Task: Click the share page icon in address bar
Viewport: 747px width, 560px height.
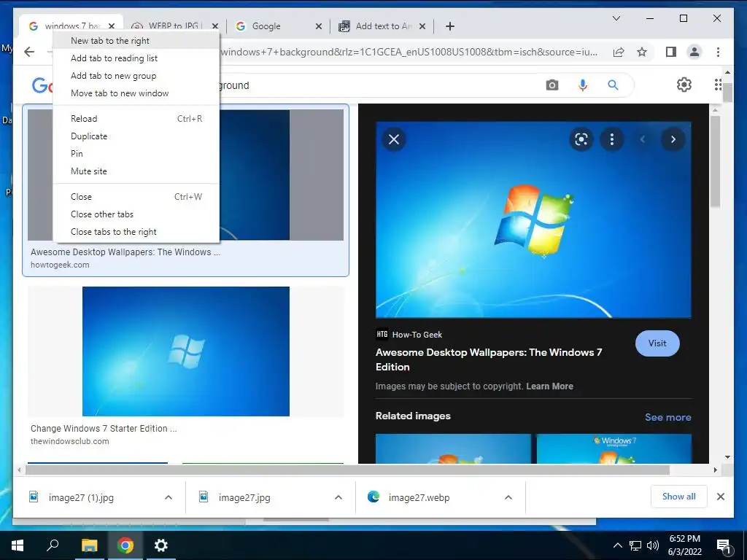Action: (x=619, y=52)
